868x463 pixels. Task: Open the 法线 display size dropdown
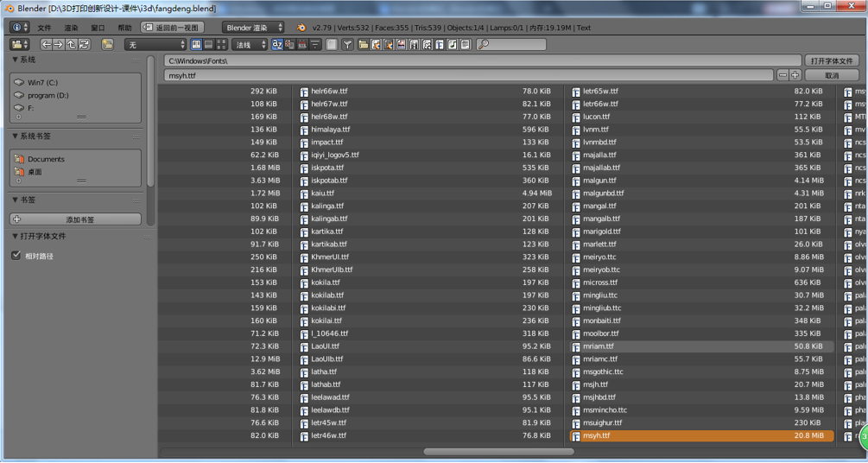tap(250, 44)
